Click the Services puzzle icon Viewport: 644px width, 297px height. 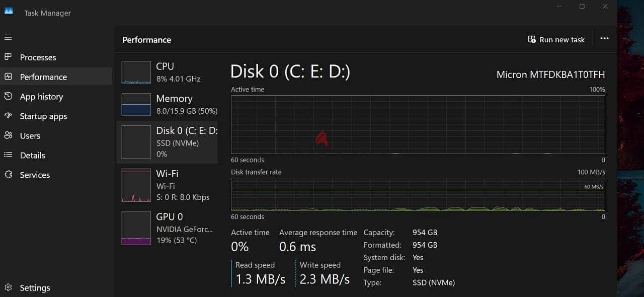point(8,175)
